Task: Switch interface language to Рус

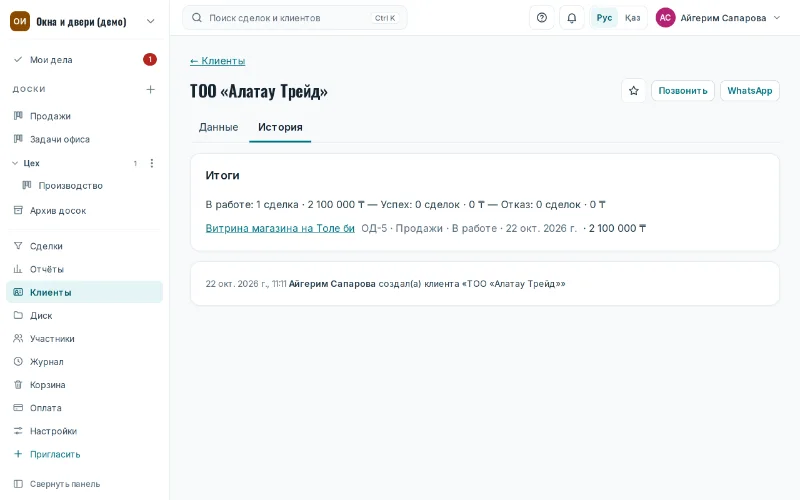Action: [x=604, y=18]
